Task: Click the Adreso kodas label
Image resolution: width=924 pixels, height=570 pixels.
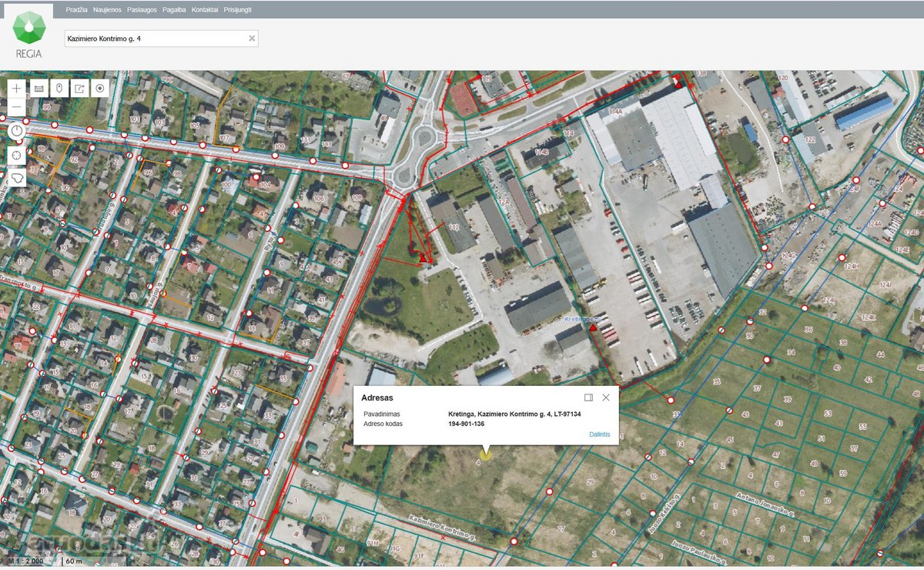Action: point(383,424)
